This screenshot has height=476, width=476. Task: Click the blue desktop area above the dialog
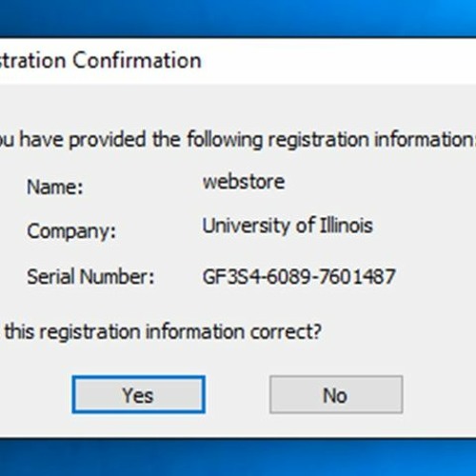(238, 18)
